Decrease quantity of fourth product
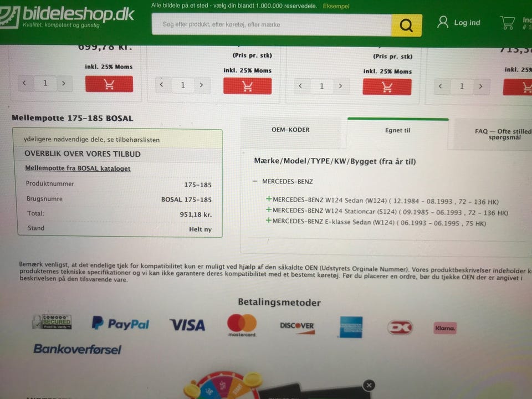The width and height of the screenshot is (532, 399). (x=441, y=86)
